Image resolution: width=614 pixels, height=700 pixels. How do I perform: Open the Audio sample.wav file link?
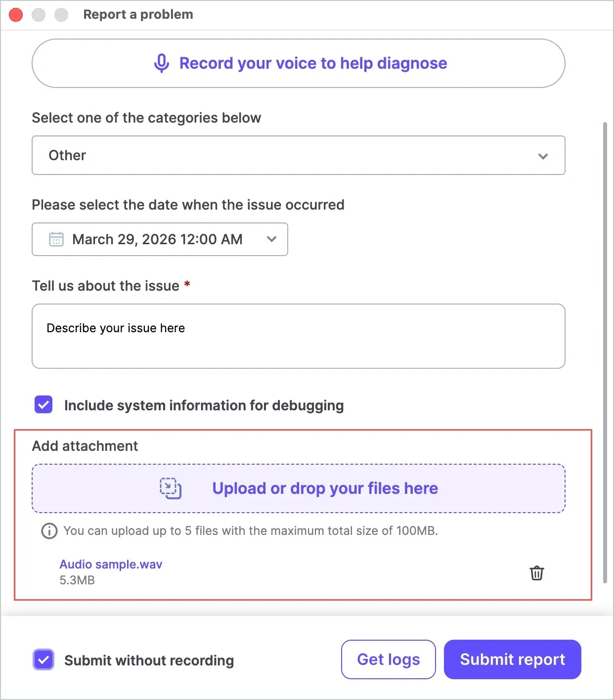click(111, 565)
